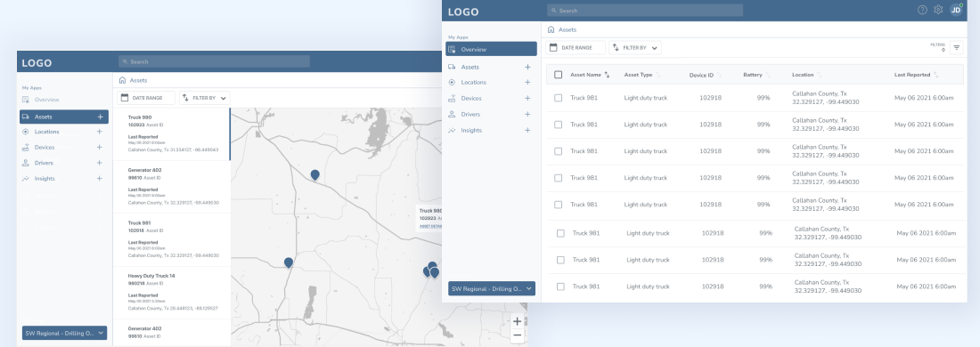Click home icon in right Assets breadcrumb

(551, 29)
